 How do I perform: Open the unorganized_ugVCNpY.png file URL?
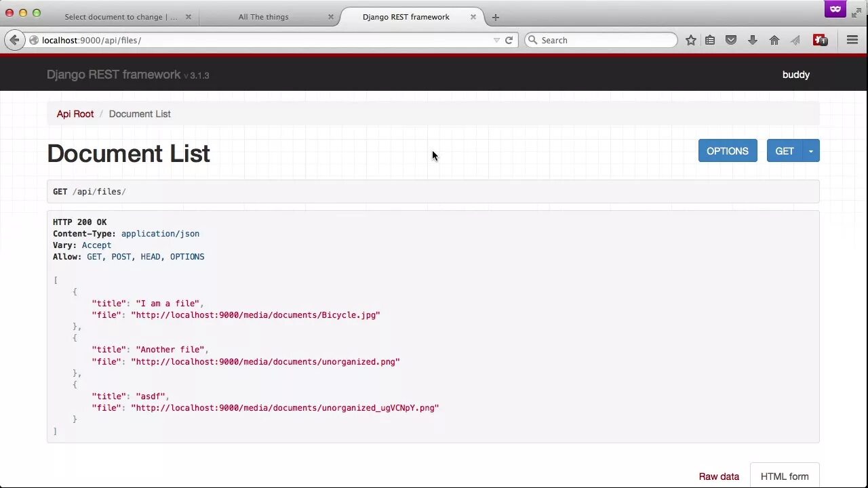285,408
